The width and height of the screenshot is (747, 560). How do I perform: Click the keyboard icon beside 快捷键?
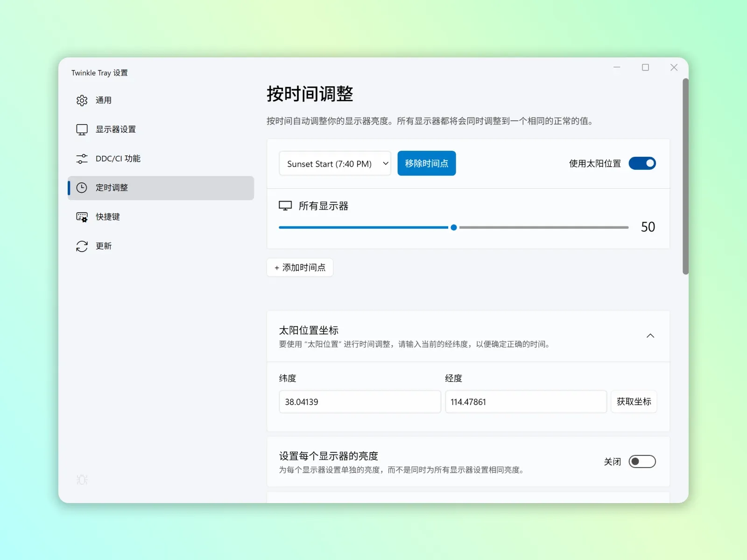[x=82, y=217]
